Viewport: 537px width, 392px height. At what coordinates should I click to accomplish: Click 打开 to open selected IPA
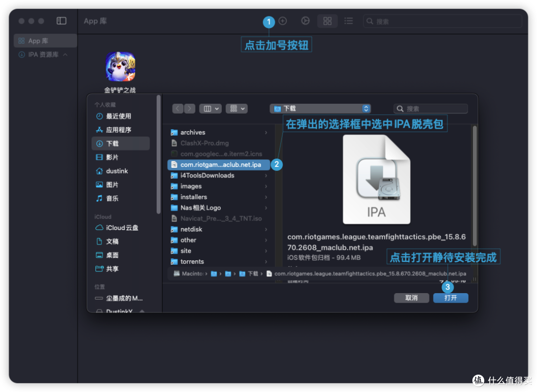[450, 298]
